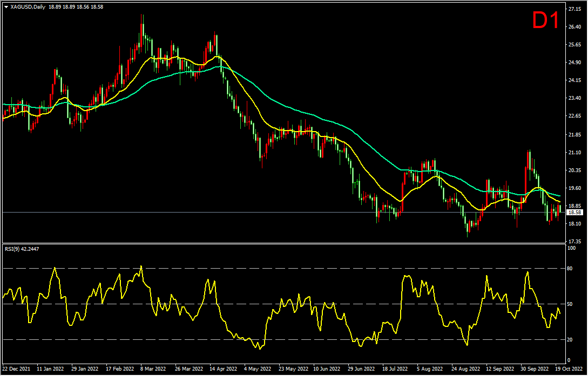Click the 21.85 price scale label

pyautogui.click(x=575, y=134)
